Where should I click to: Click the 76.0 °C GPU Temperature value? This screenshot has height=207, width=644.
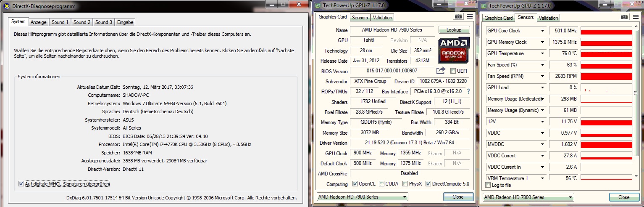coord(563,53)
